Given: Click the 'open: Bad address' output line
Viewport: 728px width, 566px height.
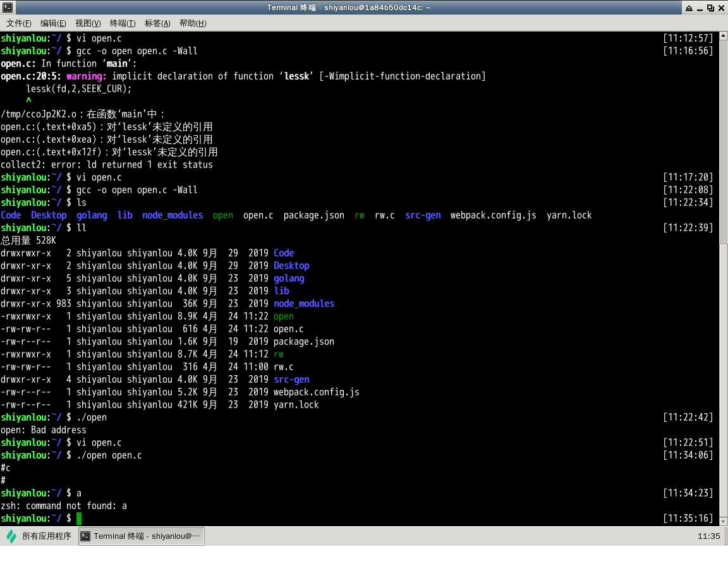Looking at the screenshot, I should click(x=44, y=430).
